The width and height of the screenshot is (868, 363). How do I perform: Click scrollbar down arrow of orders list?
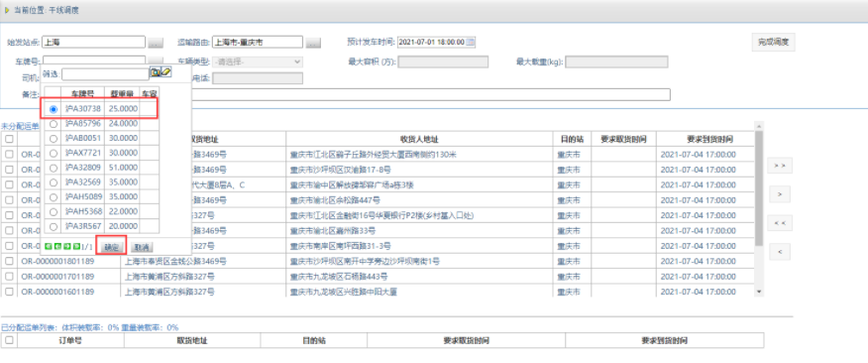pyautogui.click(x=759, y=292)
